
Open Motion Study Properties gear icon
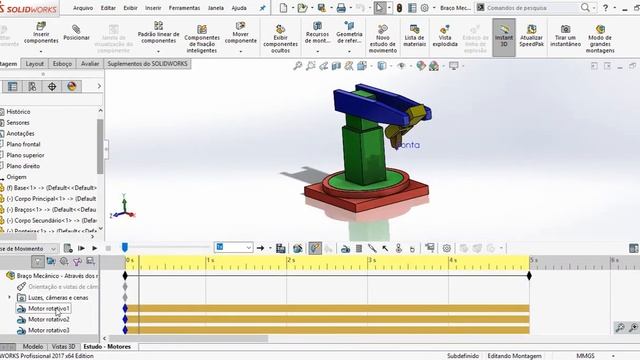click(x=447, y=248)
